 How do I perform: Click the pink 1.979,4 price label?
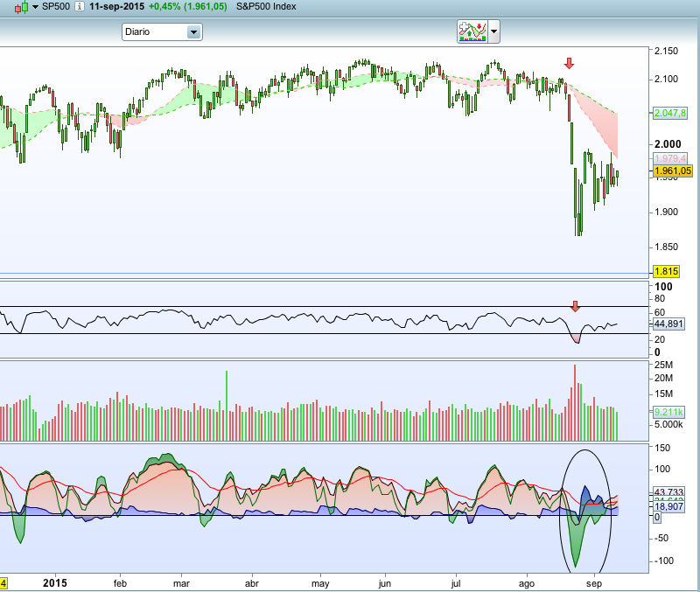tap(669, 158)
